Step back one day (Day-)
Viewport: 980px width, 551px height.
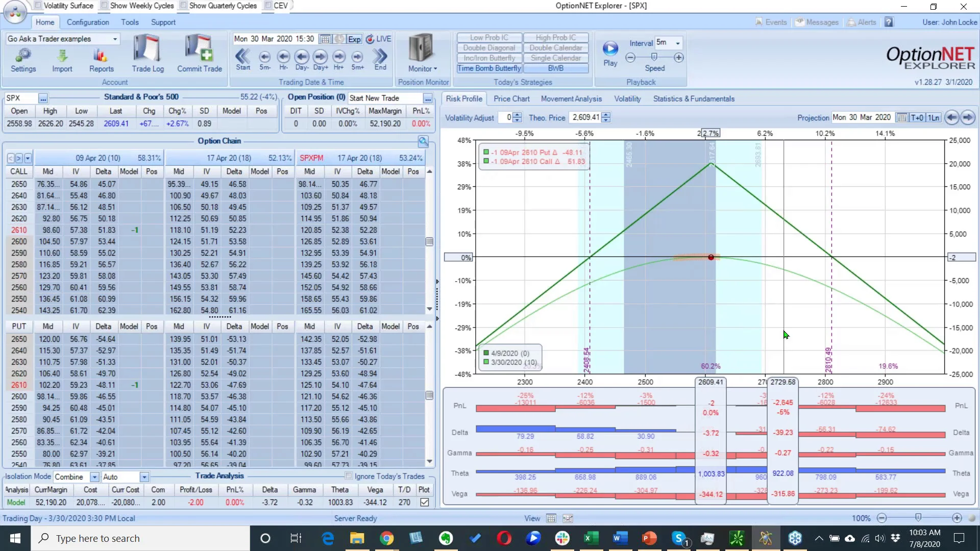[x=302, y=59]
